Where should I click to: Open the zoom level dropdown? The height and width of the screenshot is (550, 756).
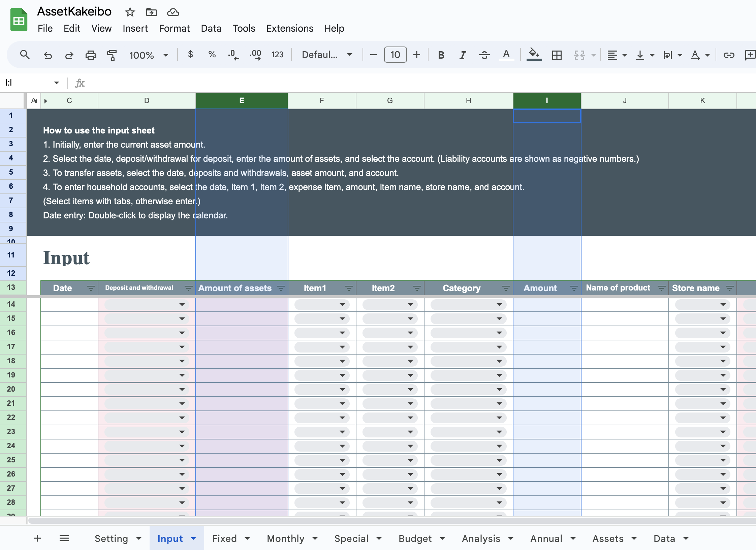pos(148,55)
